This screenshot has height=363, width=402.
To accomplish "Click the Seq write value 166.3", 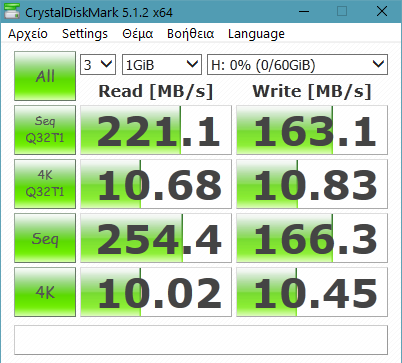I will click(312, 238).
